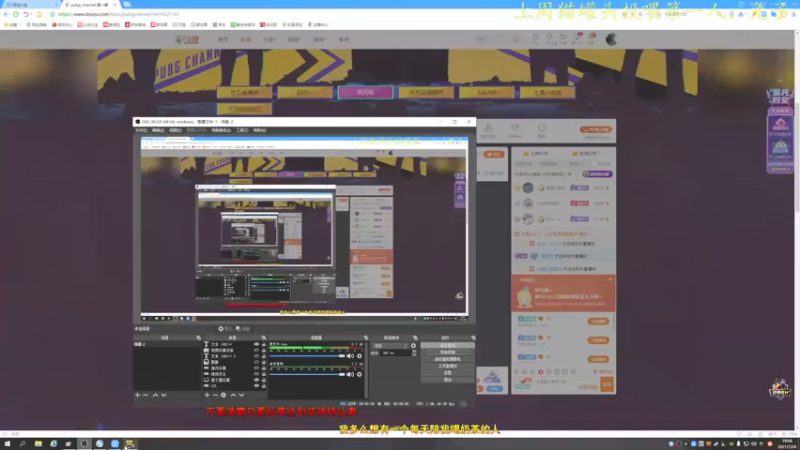Image resolution: width=800 pixels, height=450 pixels.
Task: Close the orange chat banner
Action: [610, 280]
